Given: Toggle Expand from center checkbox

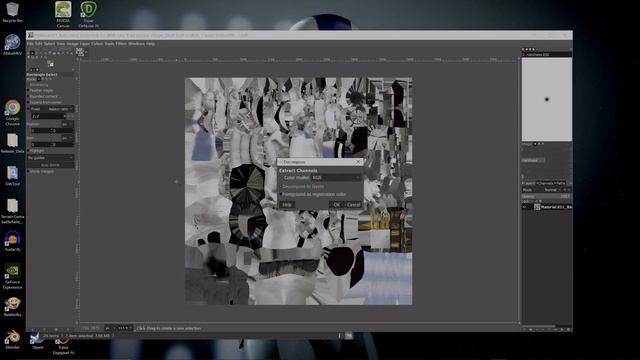Looking at the screenshot, I should point(44,102).
